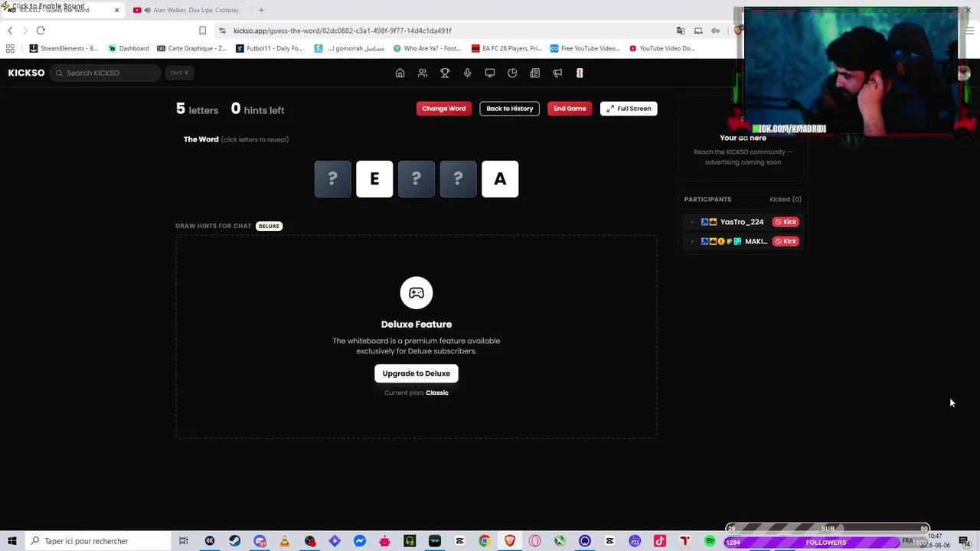The width and height of the screenshot is (980, 551).
Task: Click the DELUXE badge label
Action: pyautogui.click(x=269, y=226)
